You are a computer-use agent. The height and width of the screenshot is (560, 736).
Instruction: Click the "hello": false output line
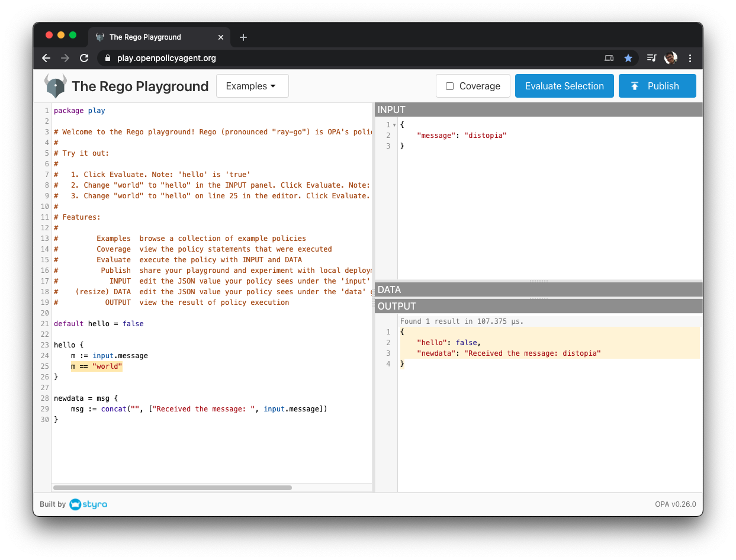[449, 343]
